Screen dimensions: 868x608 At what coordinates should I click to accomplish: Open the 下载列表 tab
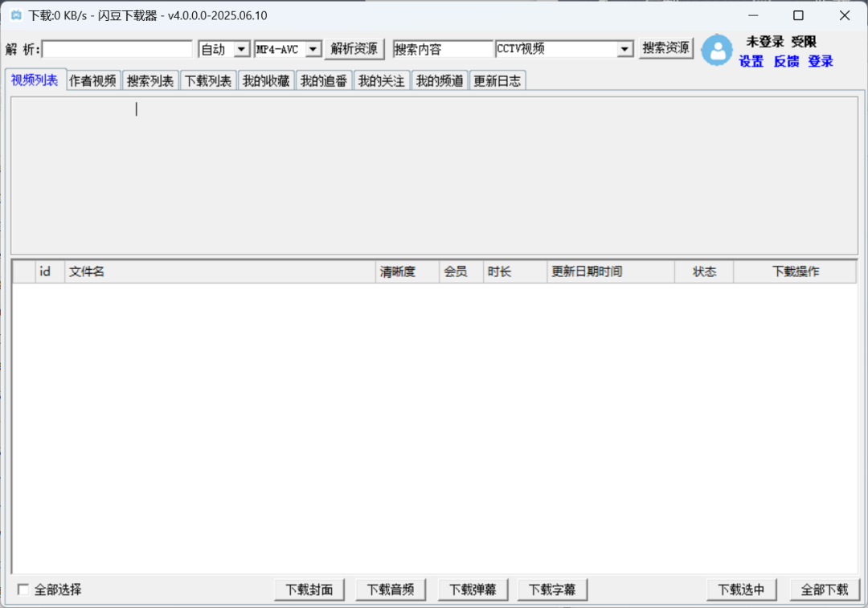[208, 80]
